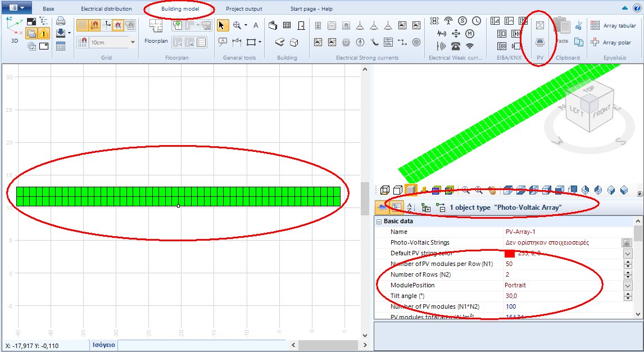
Task: Click the Print icon
Action: (x=62, y=22)
